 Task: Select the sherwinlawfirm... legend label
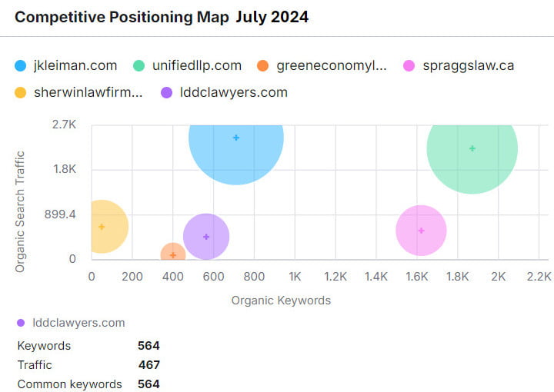pos(88,92)
